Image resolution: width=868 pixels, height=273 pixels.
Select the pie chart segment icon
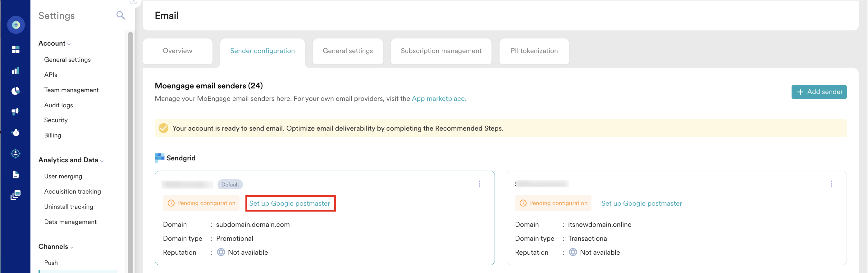[16, 91]
